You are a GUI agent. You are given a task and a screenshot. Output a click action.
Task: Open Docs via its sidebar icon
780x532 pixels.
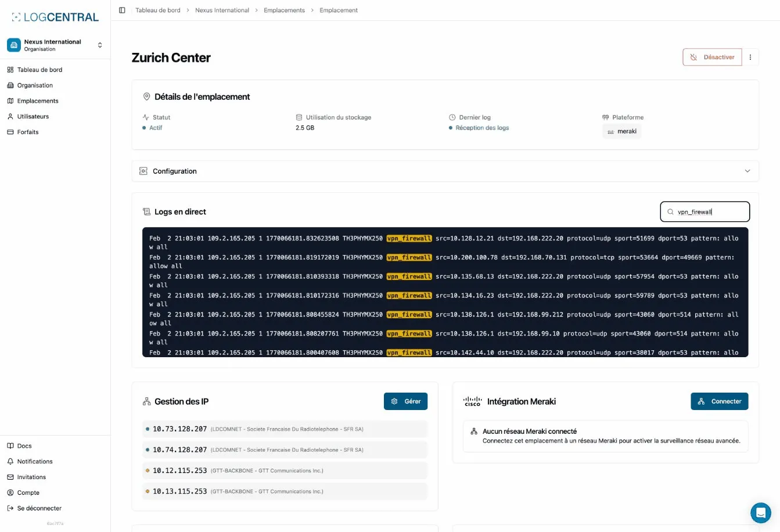pyautogui.click(x=10, y=445)
